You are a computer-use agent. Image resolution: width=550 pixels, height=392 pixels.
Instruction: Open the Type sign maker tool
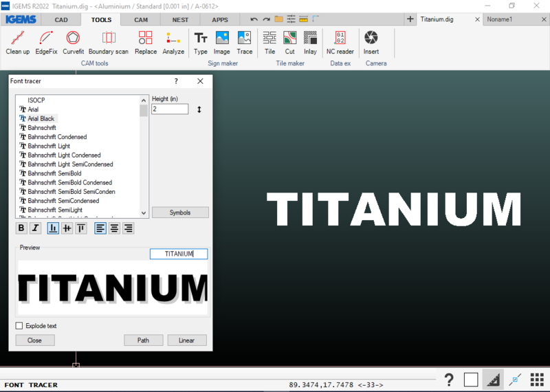201,43
